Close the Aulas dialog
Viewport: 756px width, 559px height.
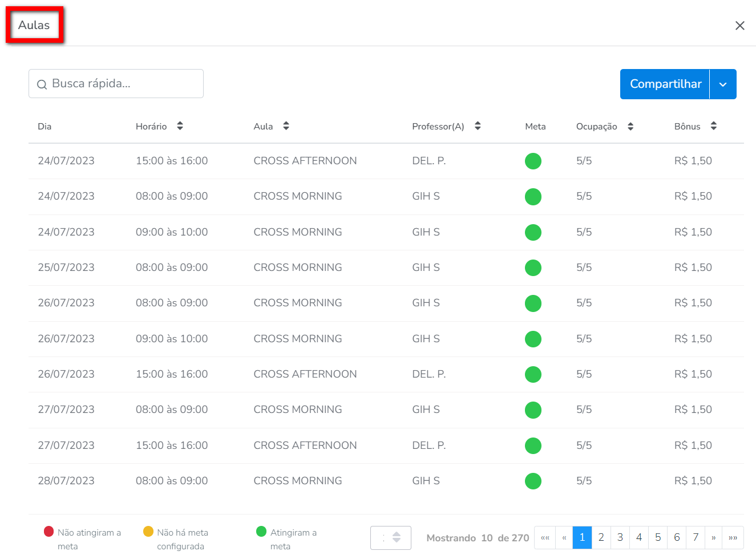click(739, 26)
